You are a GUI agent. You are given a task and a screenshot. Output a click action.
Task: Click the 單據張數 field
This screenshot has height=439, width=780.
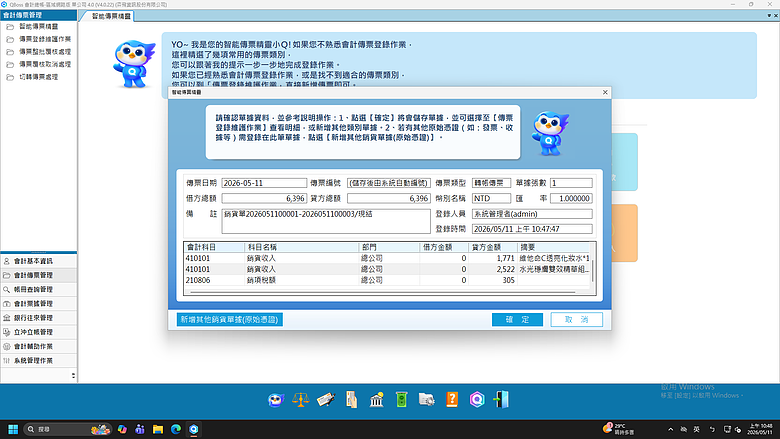point(571,183)
